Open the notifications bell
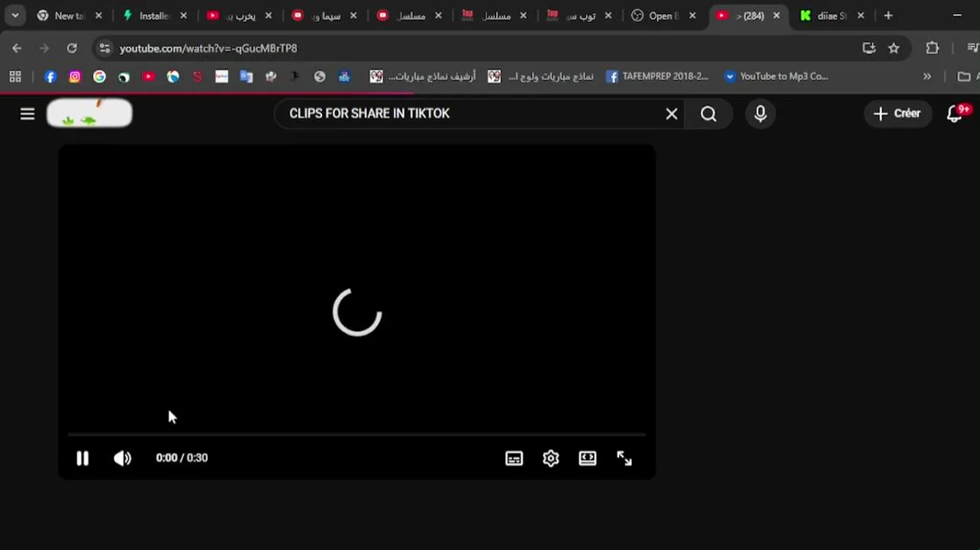Screen dimensions: 980x550 (955, 114)
